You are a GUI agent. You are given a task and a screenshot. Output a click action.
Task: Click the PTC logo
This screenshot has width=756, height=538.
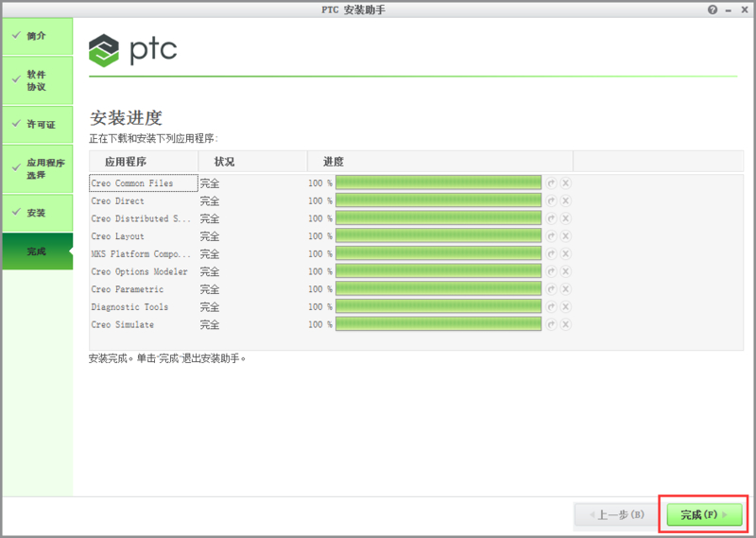(x=132, y=50)
